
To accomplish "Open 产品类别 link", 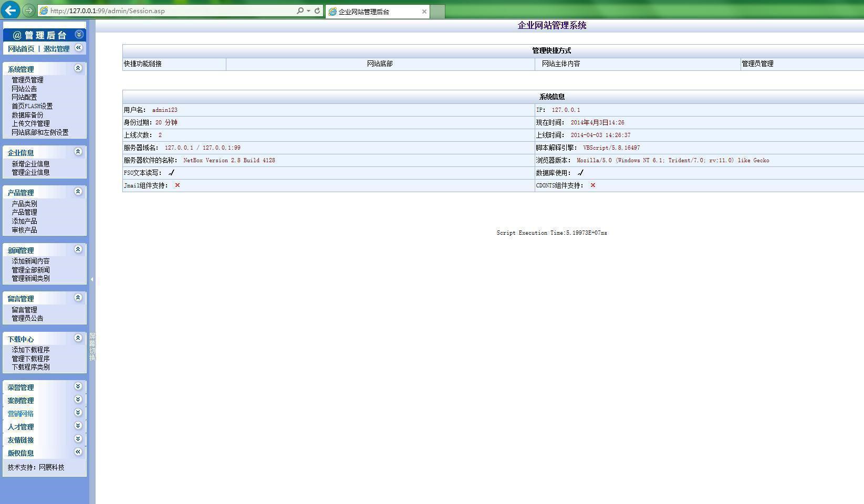I will 24,204.
